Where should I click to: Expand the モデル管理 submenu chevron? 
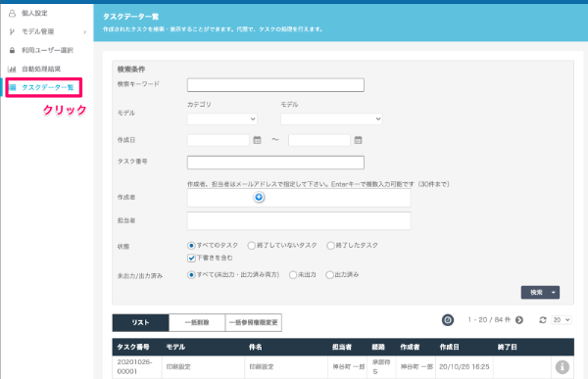[85, 32]
